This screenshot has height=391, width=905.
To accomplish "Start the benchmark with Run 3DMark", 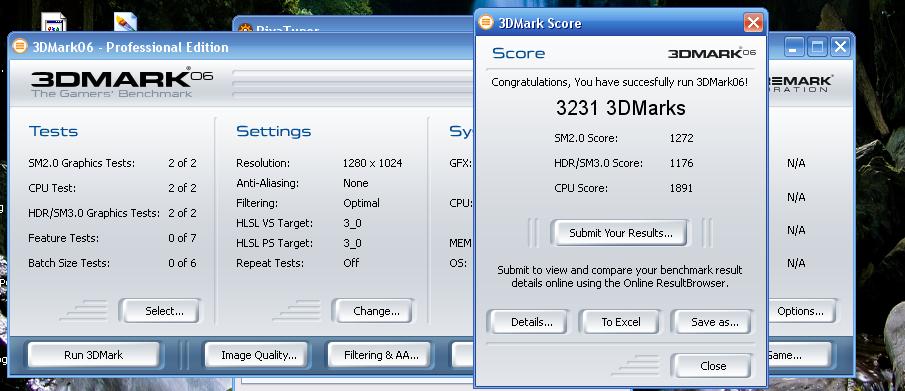I will [94, 355].
